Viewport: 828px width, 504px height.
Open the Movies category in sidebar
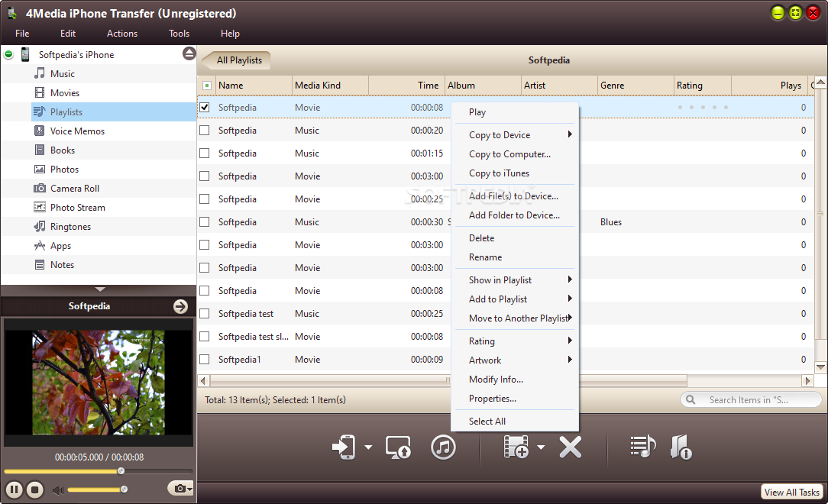pyautogui.click(x=64, y=93)
